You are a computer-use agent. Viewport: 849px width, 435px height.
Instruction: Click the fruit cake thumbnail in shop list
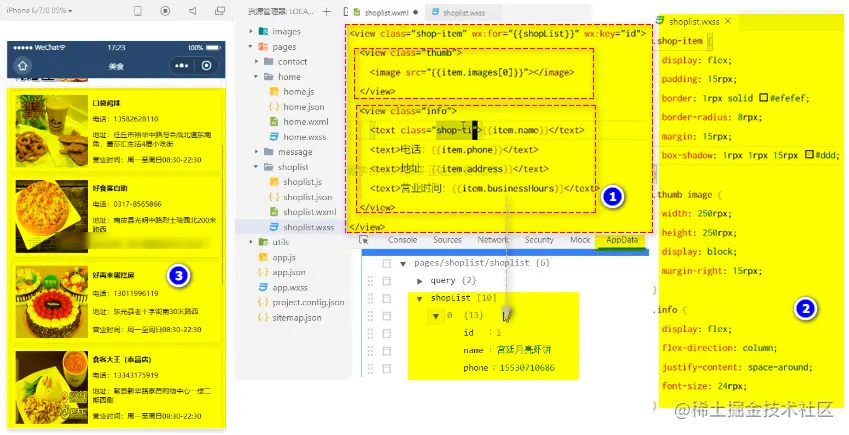(52, 302)
